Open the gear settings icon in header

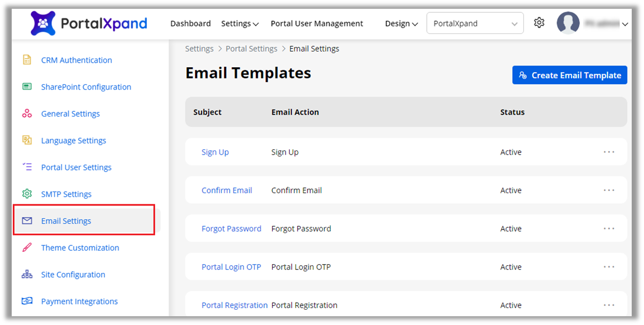[539, 23]
